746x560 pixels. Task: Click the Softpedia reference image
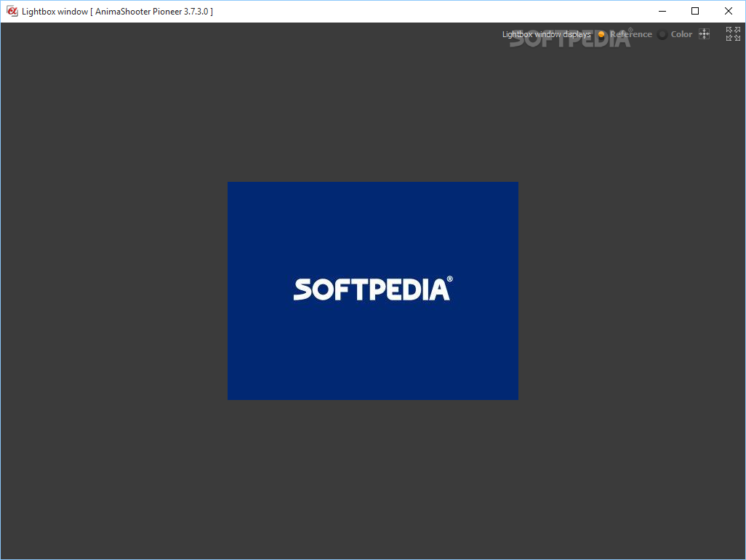(373, 291)
